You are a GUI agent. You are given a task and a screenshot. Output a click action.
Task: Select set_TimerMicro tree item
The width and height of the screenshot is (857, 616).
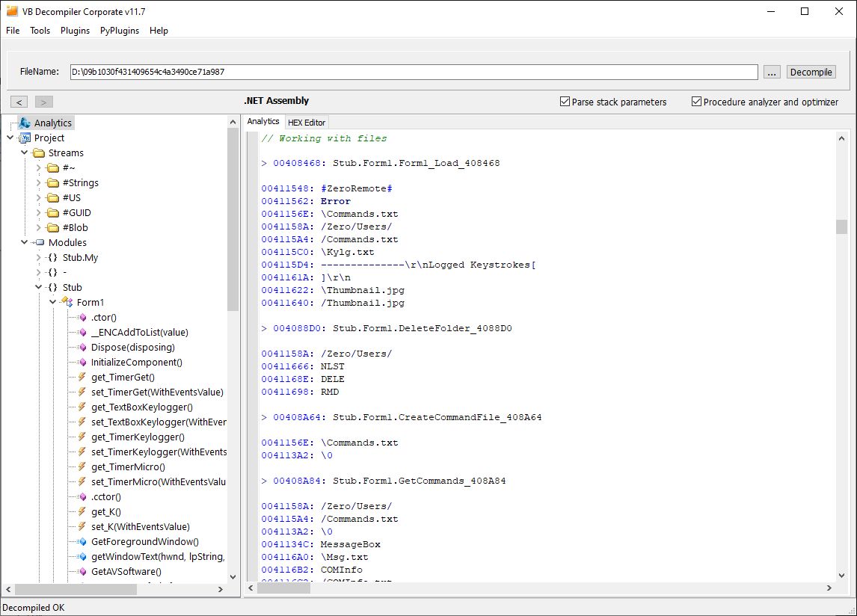click(x=159, y=481)
